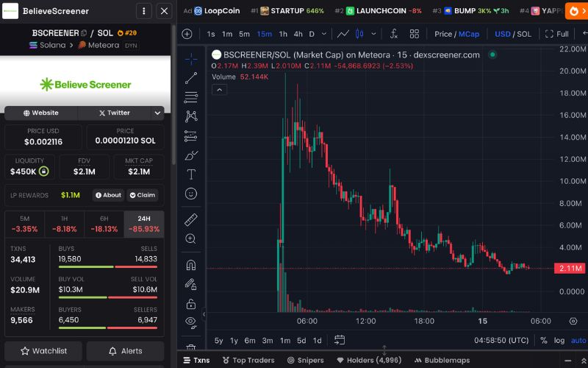Open the Twitter link
588x368 pixels.
(x=115, y=113)
